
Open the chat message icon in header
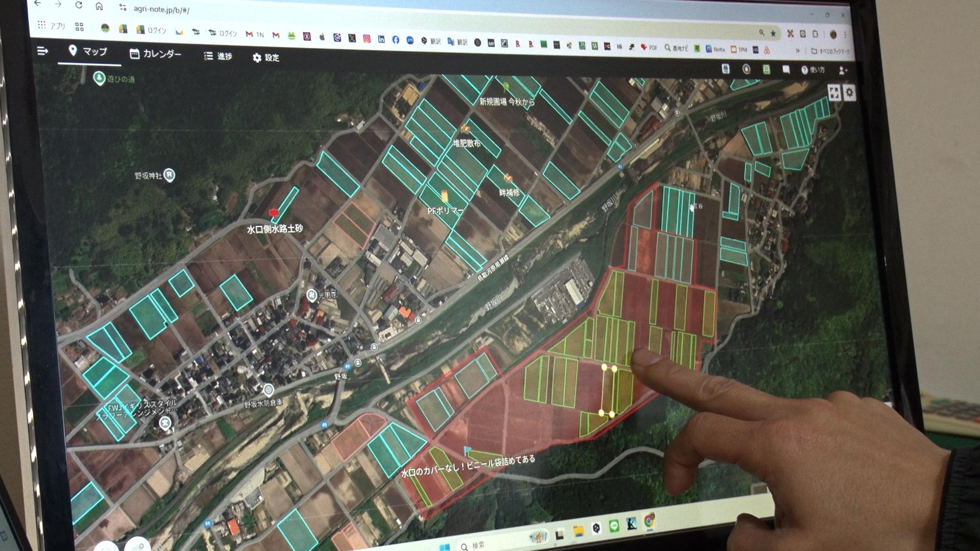click(x=786, y=69)
